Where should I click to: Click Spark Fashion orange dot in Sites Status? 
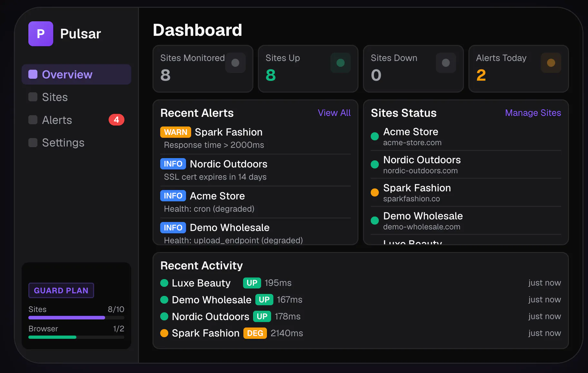(375, 192)
